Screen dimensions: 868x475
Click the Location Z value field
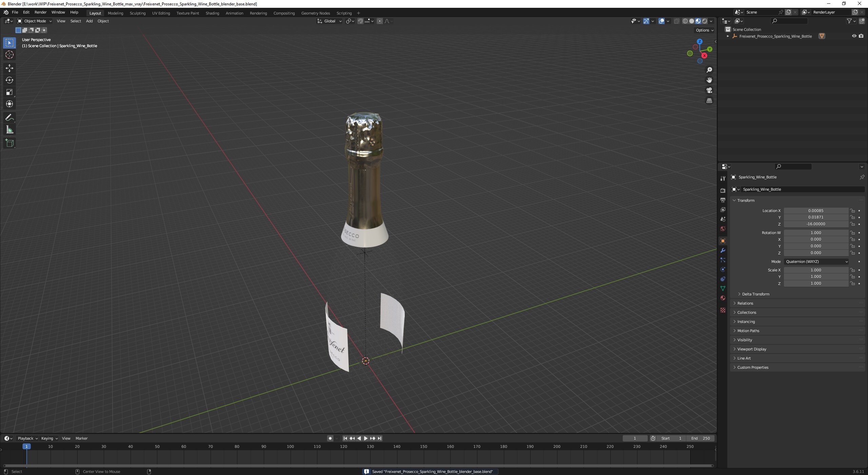point(816,224)
